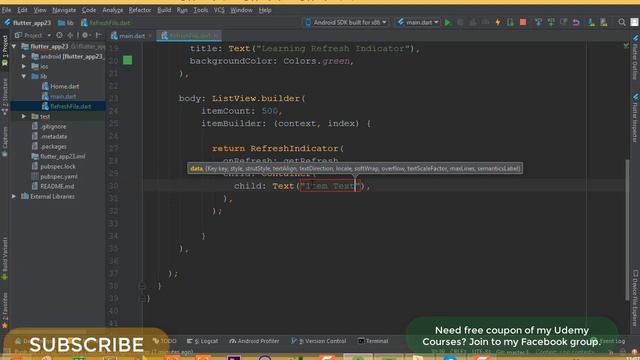This screenshot has width=640, height=360.
Task: Click the collapse all icon in Project panel
Action: pos(70,36)
